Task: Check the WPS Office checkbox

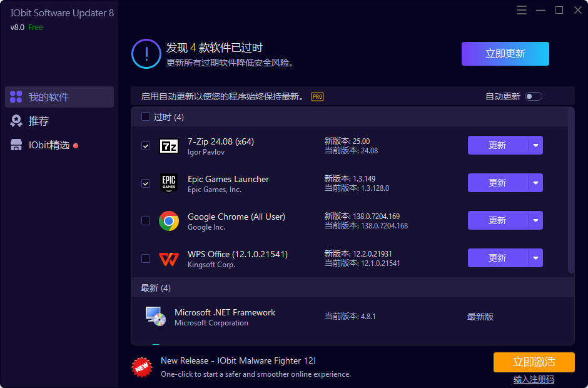Action: tap(146, 258)
